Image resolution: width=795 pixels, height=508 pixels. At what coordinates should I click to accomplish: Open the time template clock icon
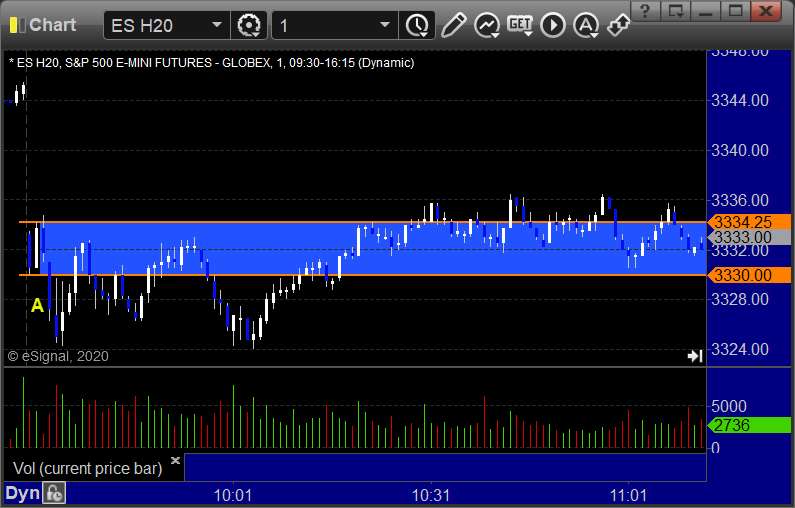click(x=417, y=25)
